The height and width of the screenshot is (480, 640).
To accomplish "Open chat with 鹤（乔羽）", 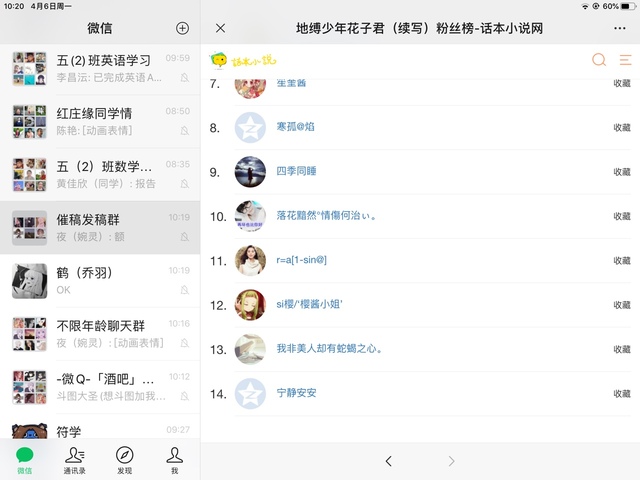I will [x=100, y=281].
